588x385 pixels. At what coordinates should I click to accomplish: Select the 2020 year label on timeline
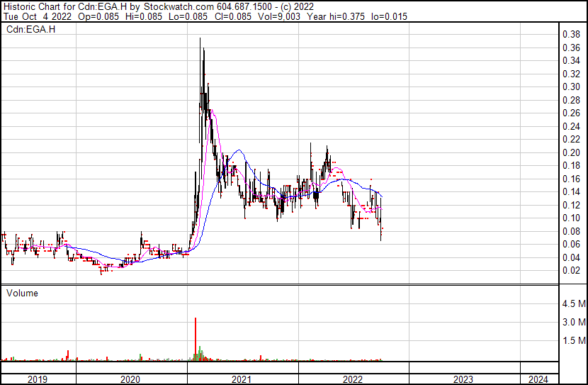click(131, 379)
